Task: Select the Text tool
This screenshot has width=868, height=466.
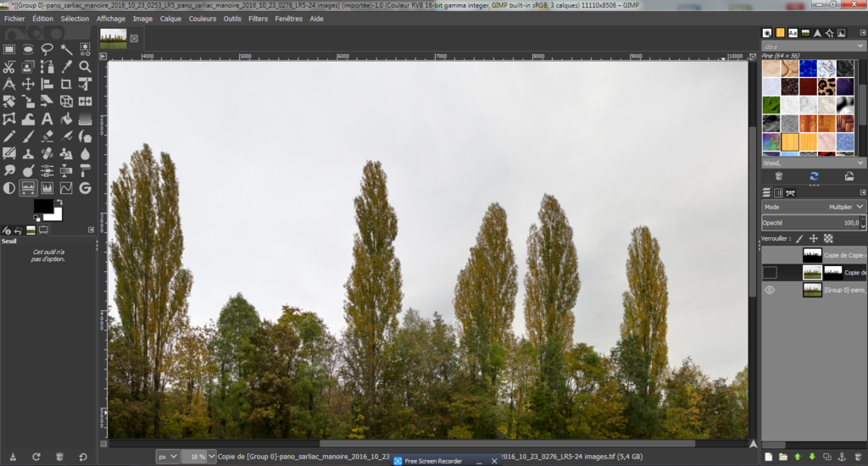Action: (47, 119)
